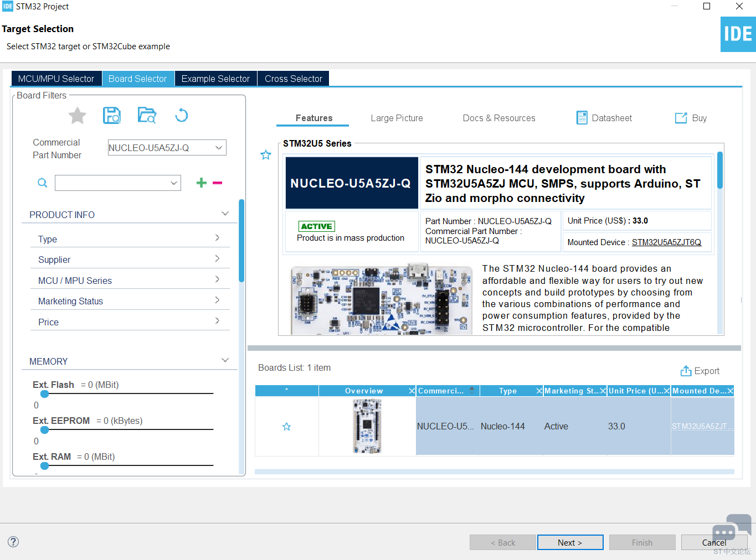Open help with question mark icon
The height and width of the screenshot is (560, 756).
(13, 542)
